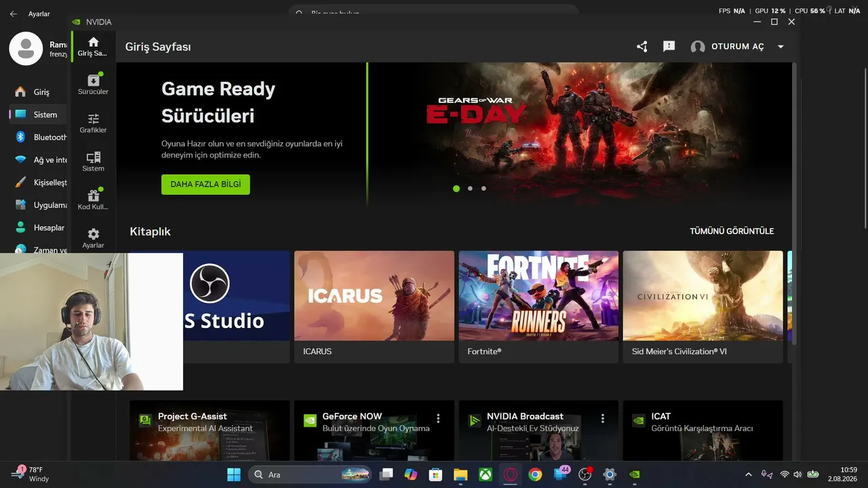Click the NVIDIA logo in title bar
The height and width of the screenshot is (488, 868).
77,22
